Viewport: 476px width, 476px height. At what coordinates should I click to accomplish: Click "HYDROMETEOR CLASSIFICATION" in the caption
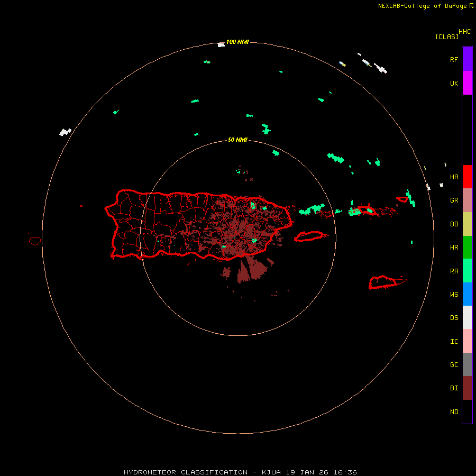click(x=186, y=472)
